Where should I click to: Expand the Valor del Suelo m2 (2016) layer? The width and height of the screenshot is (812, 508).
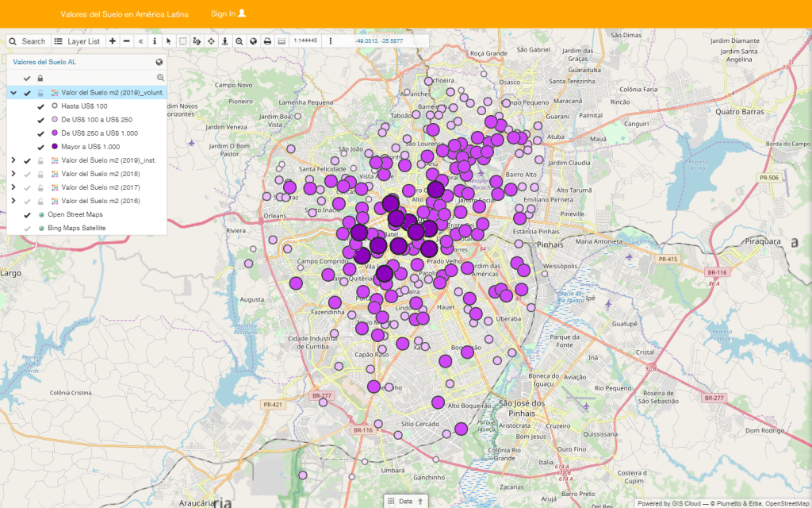tap(13, 201)
